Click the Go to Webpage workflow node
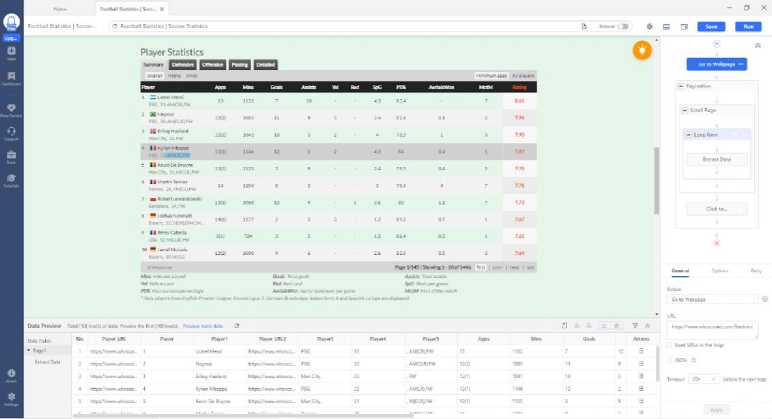772x419 pixels. coord(716,64)
